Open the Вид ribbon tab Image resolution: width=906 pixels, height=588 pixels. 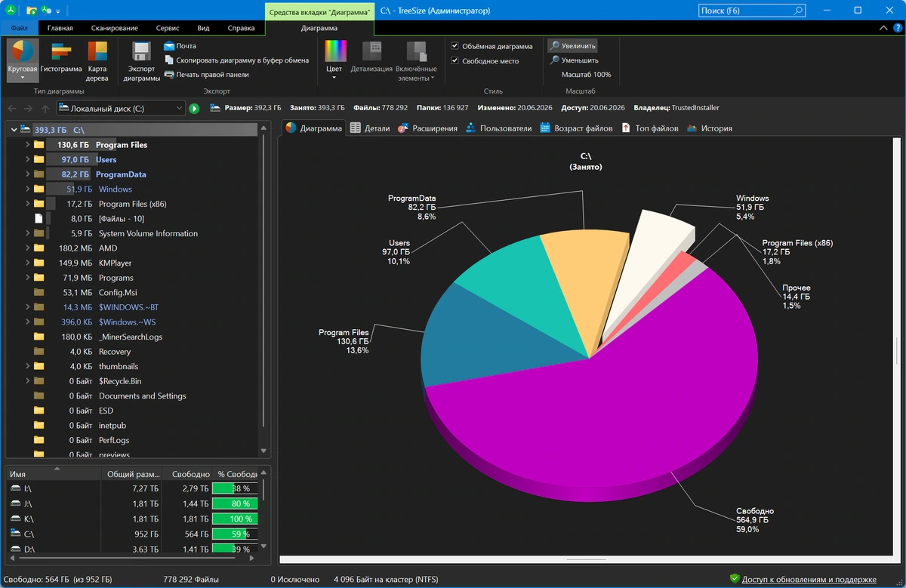(x=203, y=28)
